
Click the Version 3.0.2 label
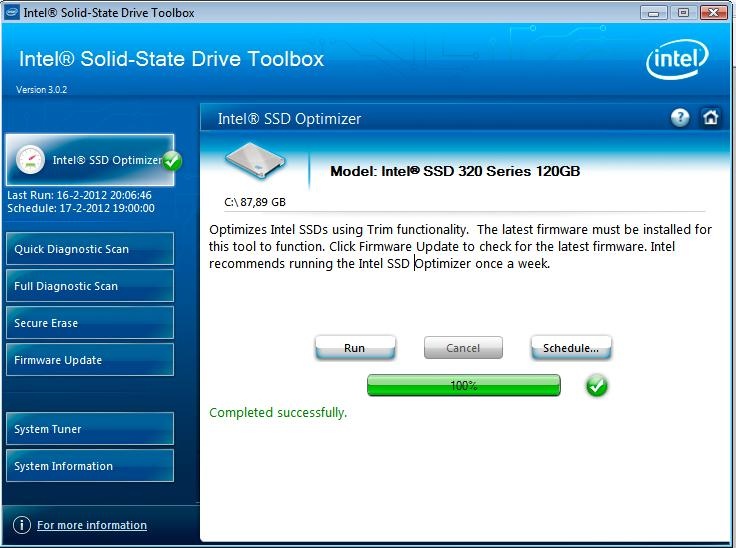click(41, 90)
